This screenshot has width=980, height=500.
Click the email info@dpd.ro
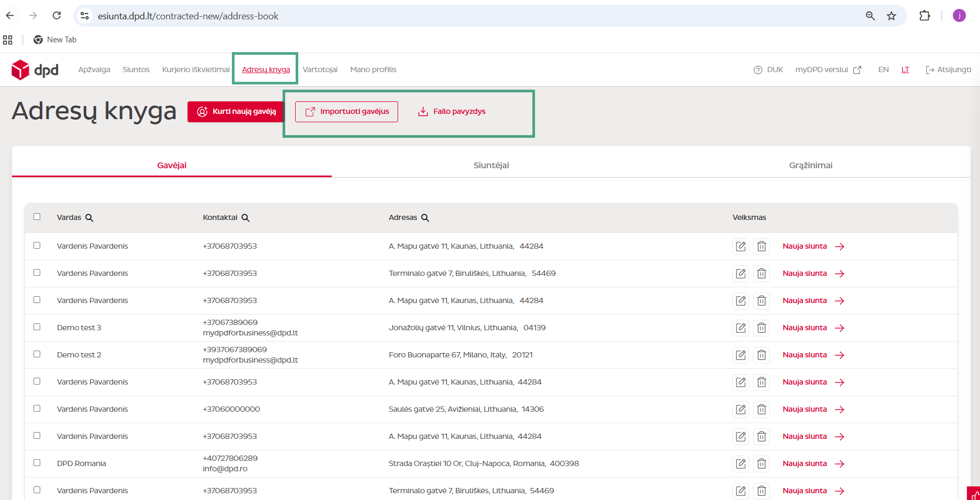225,469
